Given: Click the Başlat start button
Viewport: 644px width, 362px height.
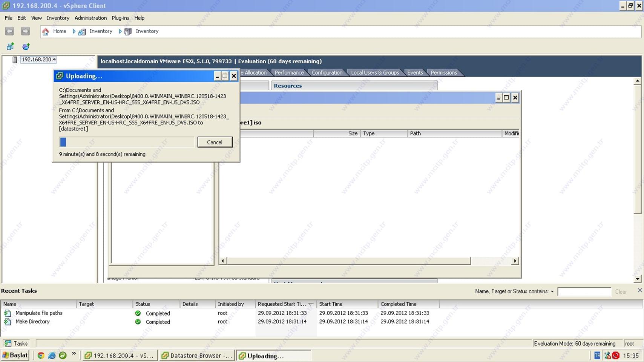Looking at the screenshot, I should coord(15,355).
